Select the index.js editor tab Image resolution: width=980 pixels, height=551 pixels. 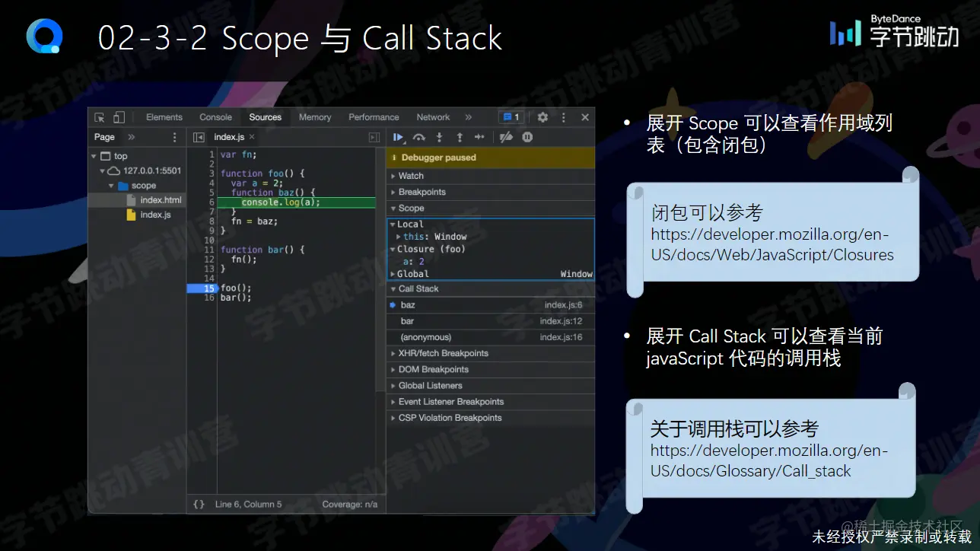click(x=229, y=137)
